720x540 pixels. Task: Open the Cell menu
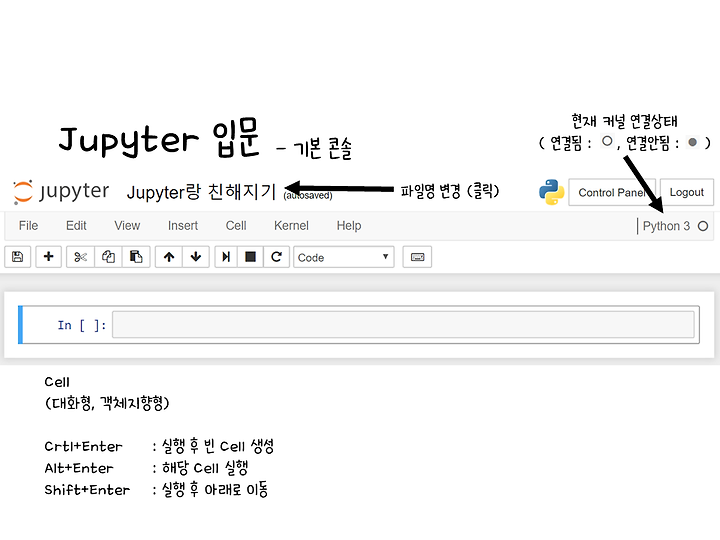236,225
